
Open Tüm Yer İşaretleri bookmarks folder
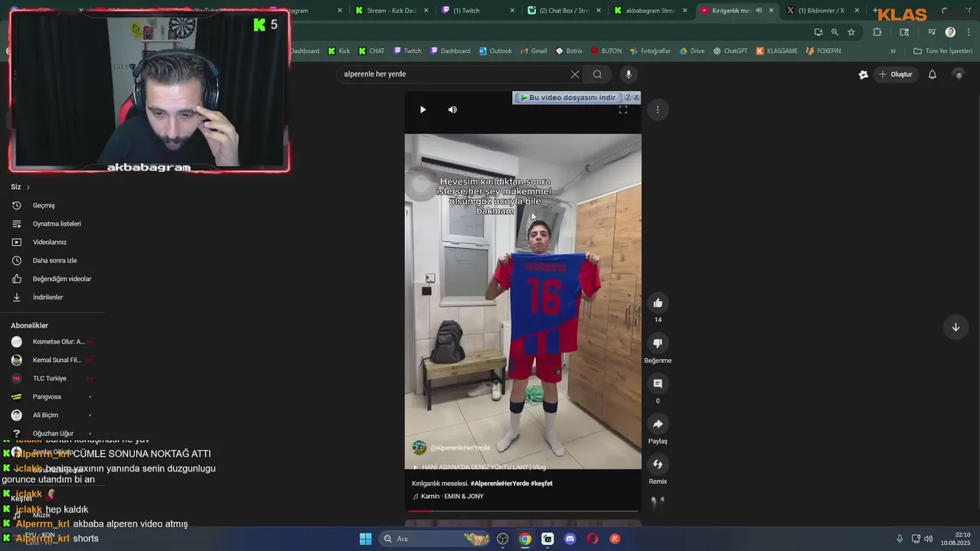[943, 51]
